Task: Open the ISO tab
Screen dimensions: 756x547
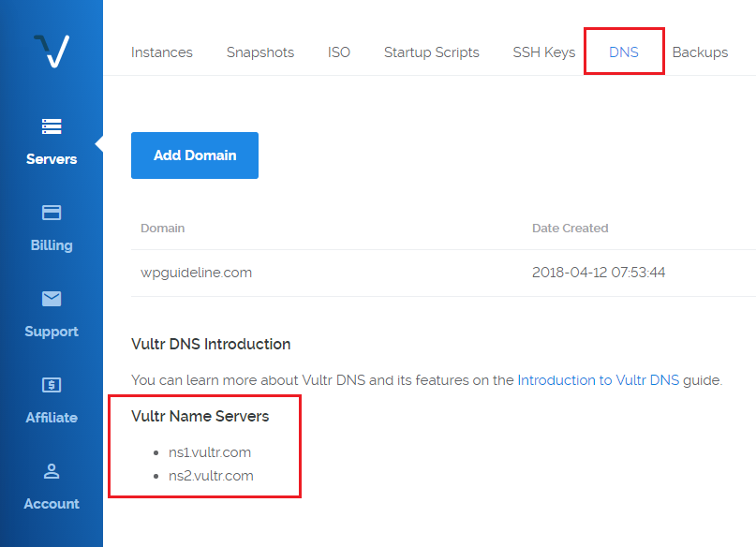Action: [339, 52]
